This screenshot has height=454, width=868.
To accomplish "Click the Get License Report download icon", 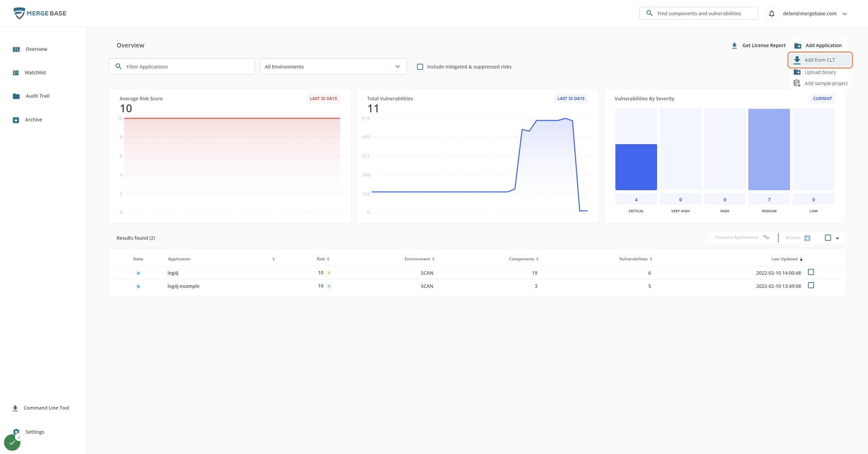I will (734, 45).
